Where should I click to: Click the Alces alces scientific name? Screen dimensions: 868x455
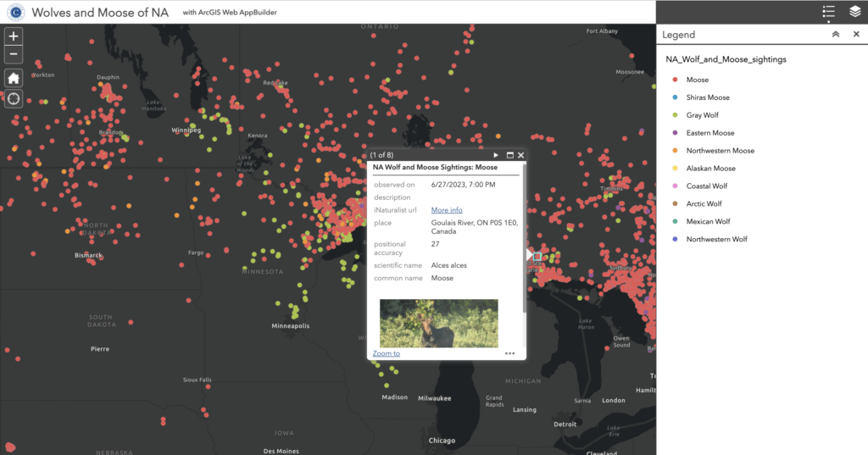(449, 266)
